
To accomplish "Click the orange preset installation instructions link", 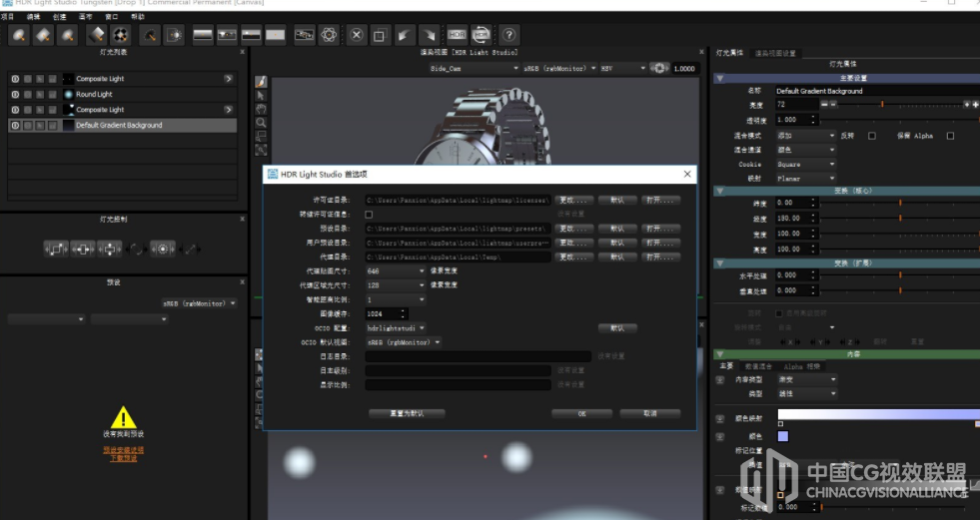I will [123, 449].
